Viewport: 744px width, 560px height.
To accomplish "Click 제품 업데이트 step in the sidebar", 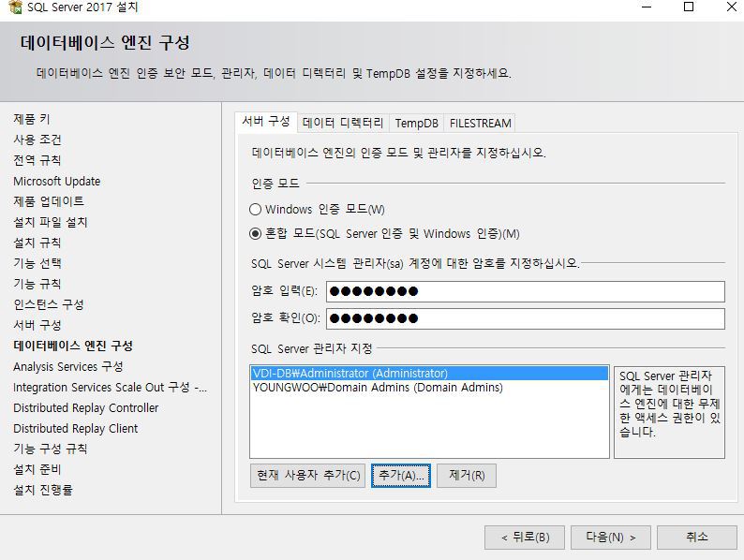I will tap(49, 201).
